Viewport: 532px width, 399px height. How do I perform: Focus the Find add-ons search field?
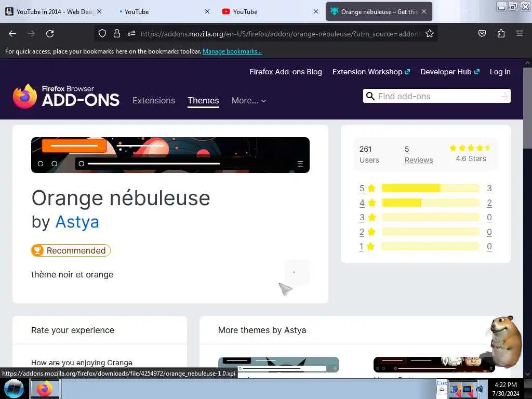click(436, 96)
